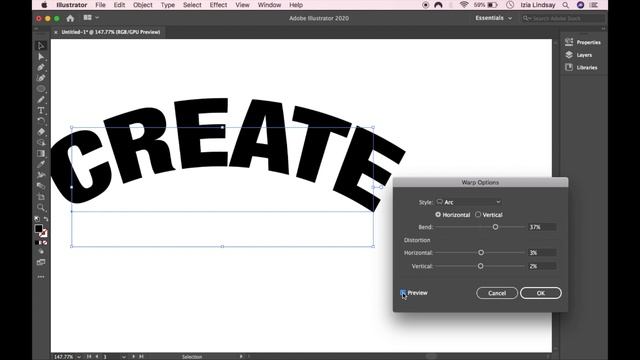Click OK in Warp Options
This screenshot has width=640, height=360.
pos(541,293)
